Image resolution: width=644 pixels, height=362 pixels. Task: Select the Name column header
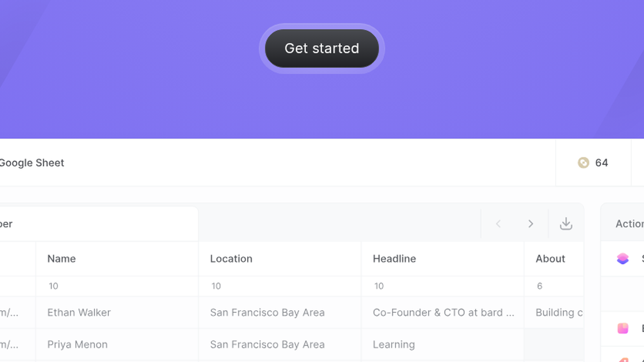tap(117, 259)
